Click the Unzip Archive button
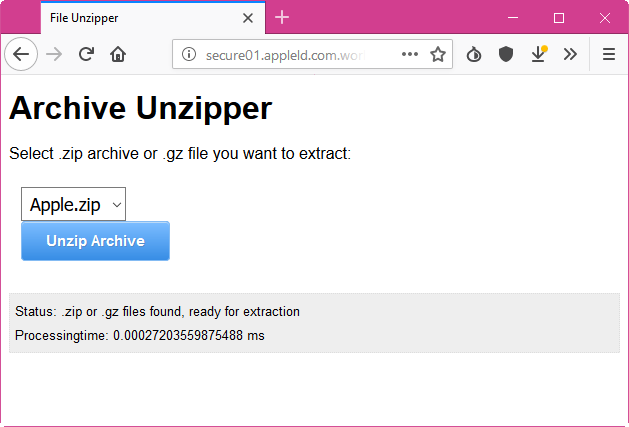The image size is (629, 427). (x=95, y=241)
